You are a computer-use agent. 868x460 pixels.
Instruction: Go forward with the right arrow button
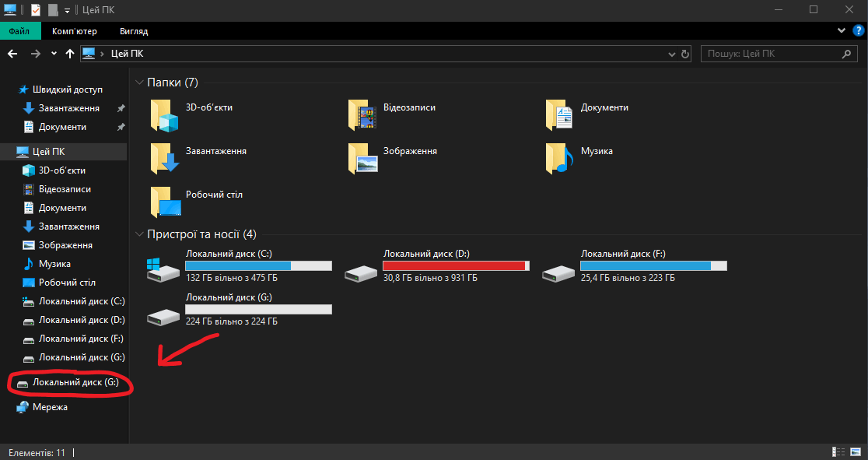[x=36, y=54]
